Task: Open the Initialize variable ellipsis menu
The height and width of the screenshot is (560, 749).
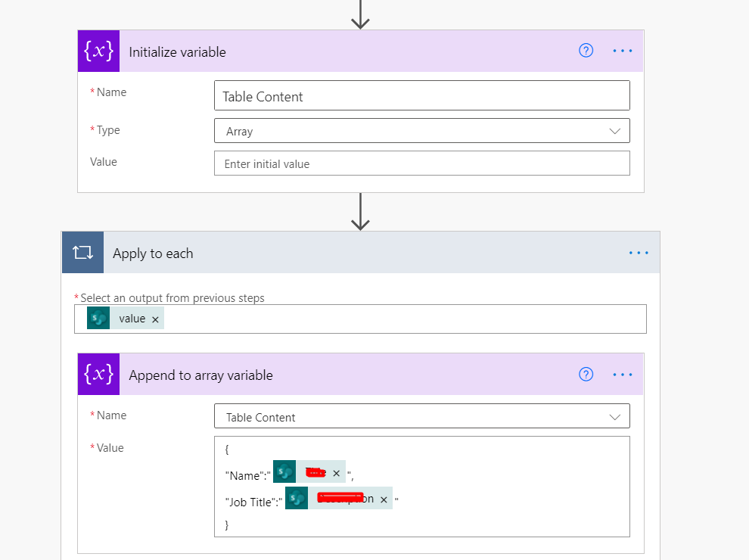Action: (x=622, y=51)
